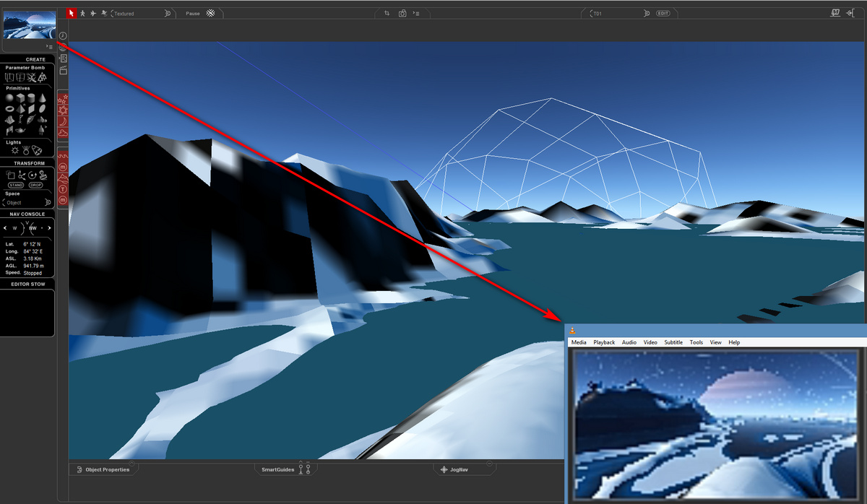This screenshot has height=504, width=867.
Task: Switch to walk navigation mode
Action: (82, 13)
